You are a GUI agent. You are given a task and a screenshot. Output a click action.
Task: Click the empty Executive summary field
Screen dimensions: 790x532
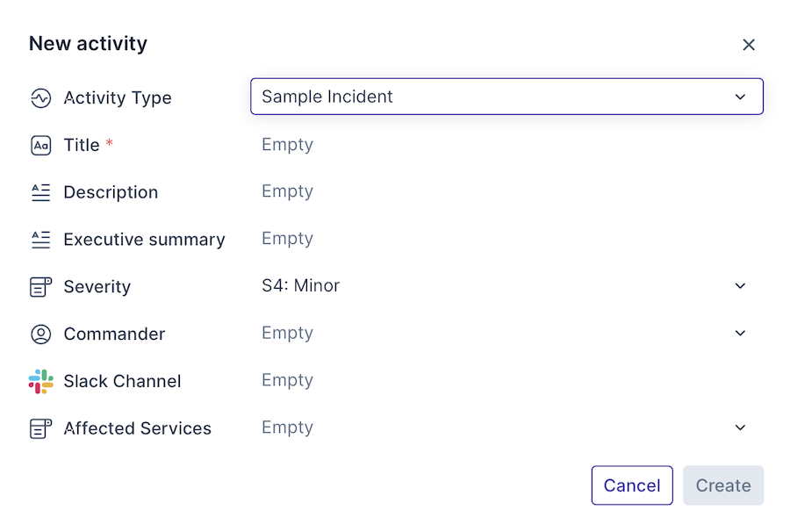tap(287, 239)
